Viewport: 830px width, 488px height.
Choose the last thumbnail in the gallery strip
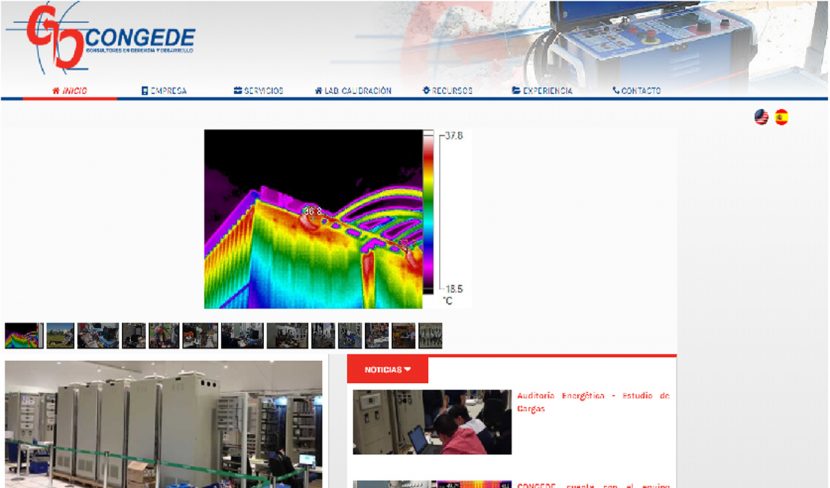pos(430,335)
